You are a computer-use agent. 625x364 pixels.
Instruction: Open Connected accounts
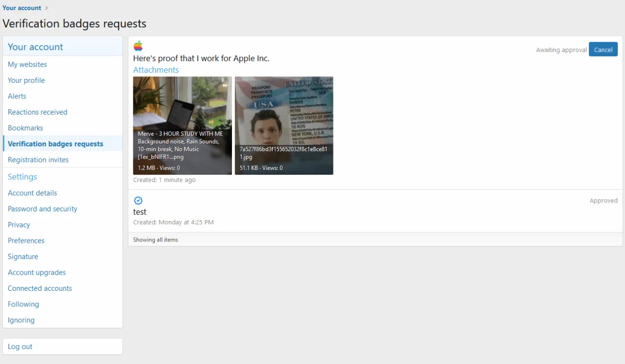point(40,288)
